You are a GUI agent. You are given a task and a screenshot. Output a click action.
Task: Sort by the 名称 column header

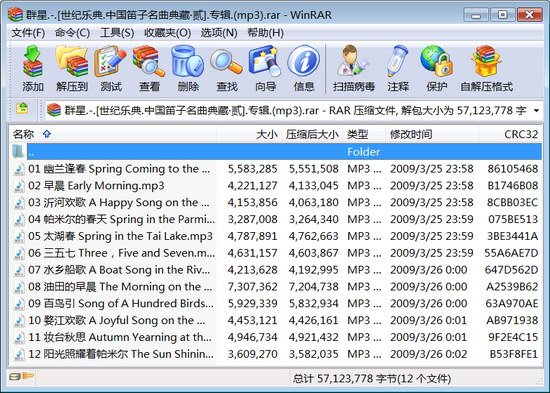coord(112,134)
